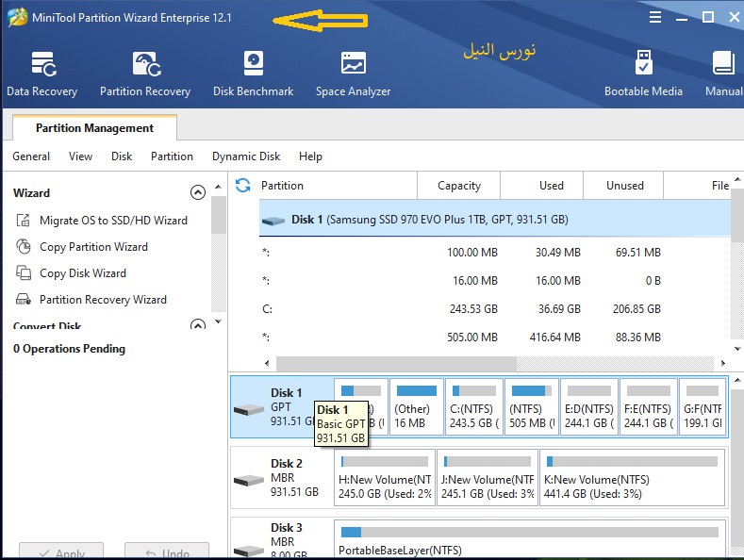The height and width of the screenshot is (560, 744).
Task: Launch Partition Recovery from the toolbar
Action: point(145,74)
